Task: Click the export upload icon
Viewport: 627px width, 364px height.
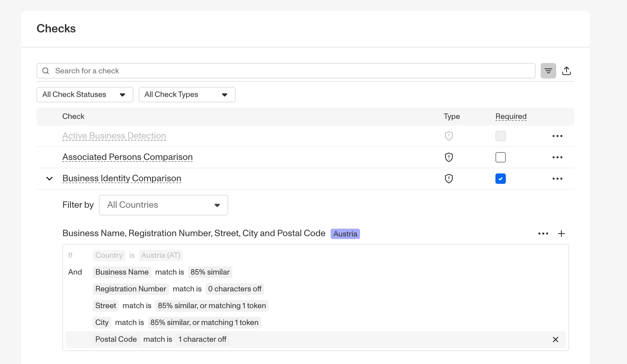Action: [566, 71]
